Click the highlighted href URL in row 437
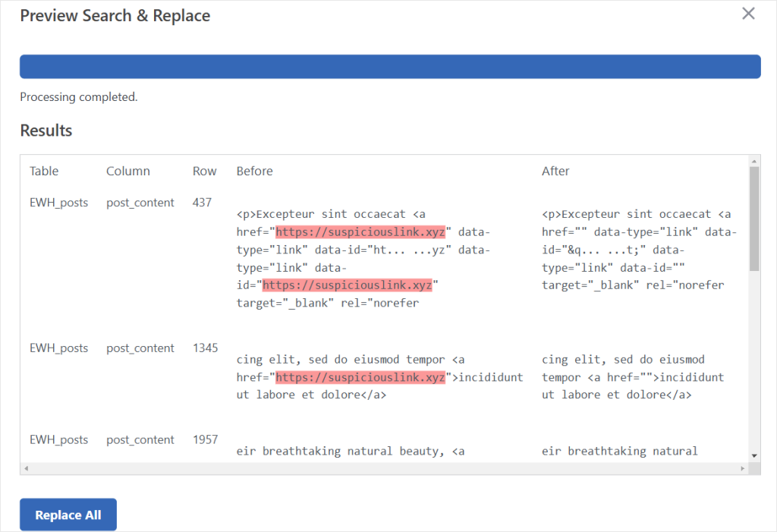 (x=360, y=231)
